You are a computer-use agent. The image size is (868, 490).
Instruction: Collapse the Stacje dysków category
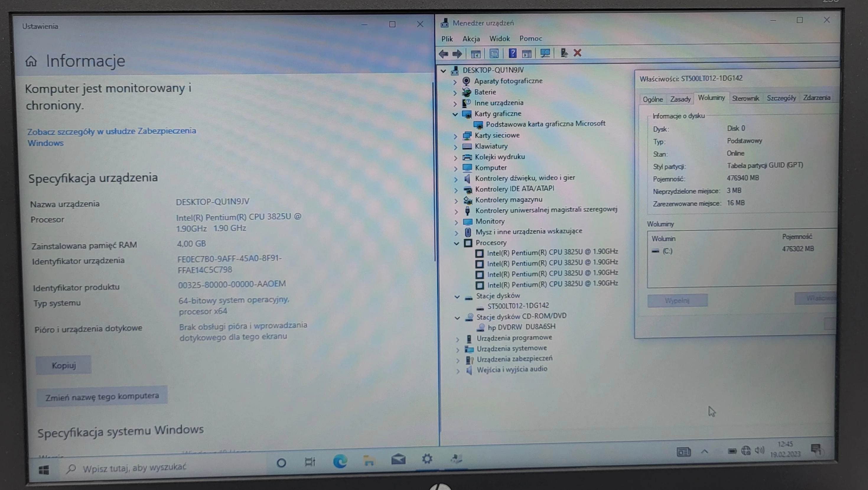coord(457,297)
